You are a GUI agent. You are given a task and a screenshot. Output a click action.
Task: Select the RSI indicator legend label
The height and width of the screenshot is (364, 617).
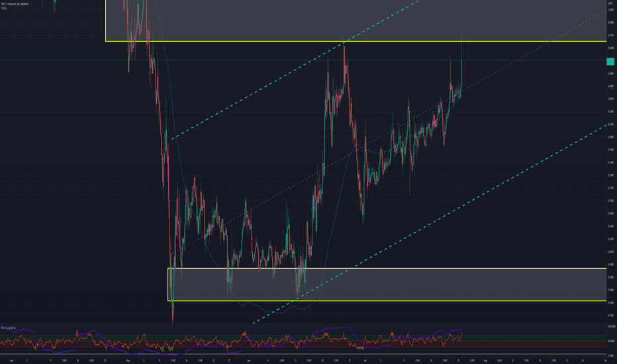8,328
